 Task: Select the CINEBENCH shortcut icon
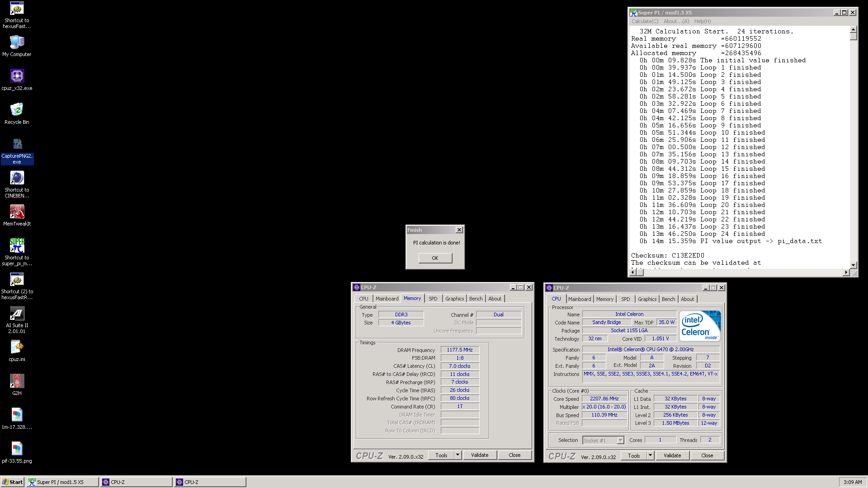(x=17, y=184)
